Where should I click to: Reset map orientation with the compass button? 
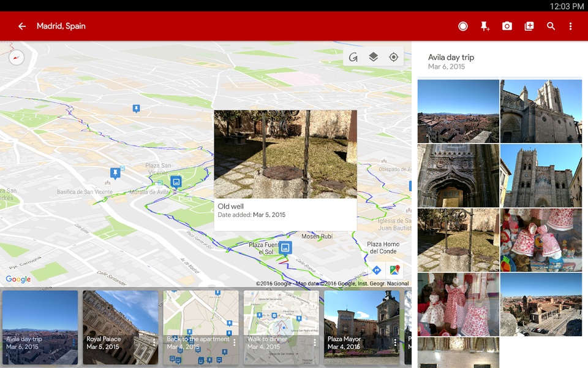point(16,58)
